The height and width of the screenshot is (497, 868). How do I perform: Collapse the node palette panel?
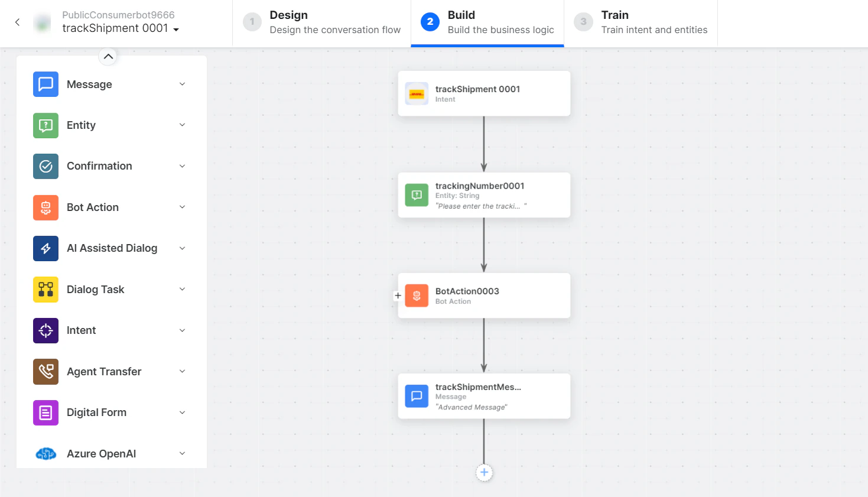(x=108, y=56)
